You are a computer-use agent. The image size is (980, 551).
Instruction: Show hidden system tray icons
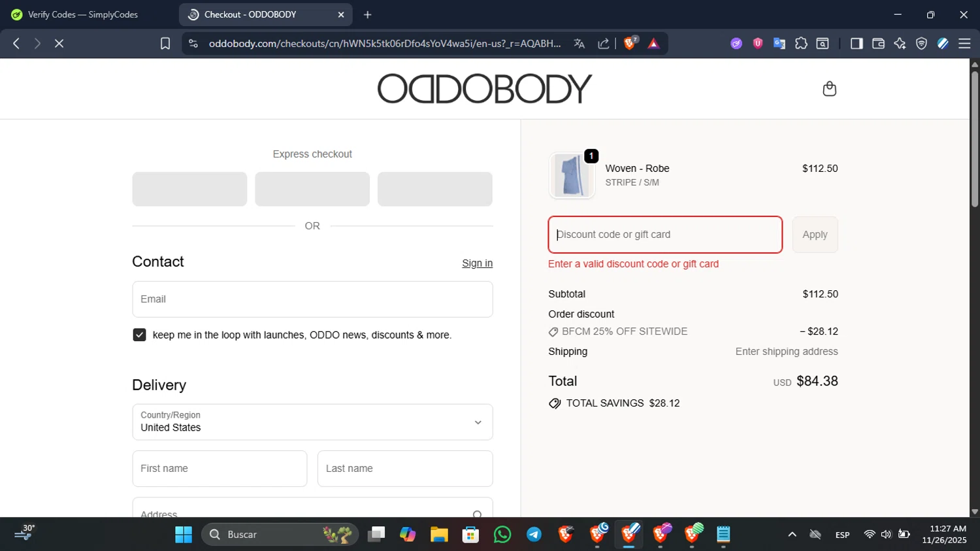(x=792, y=535)
